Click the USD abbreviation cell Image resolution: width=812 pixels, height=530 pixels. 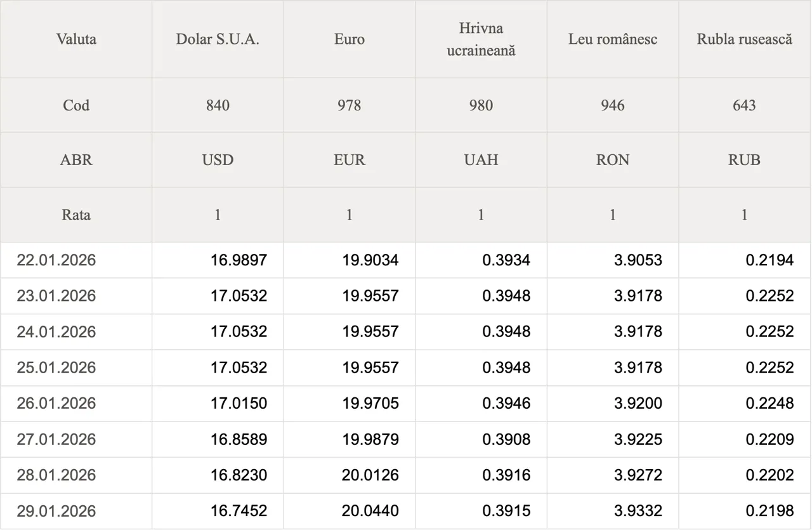click(x=218, y=160)
